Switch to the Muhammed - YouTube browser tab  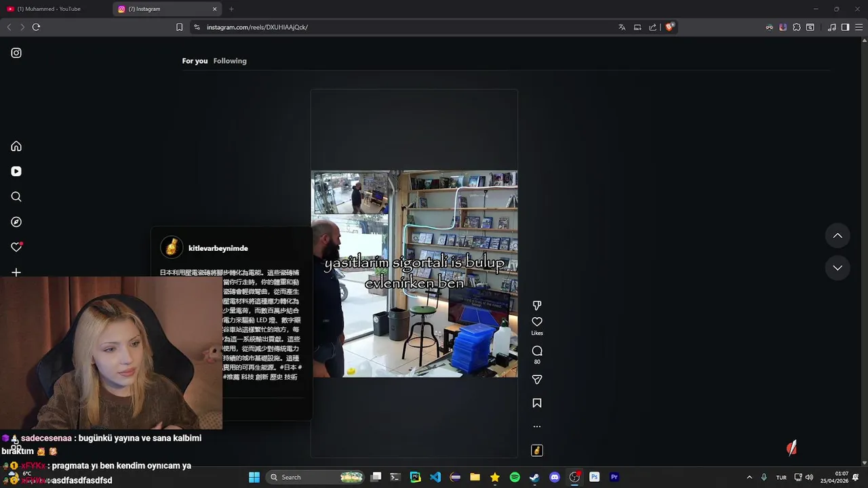click(x=56, y=9)
